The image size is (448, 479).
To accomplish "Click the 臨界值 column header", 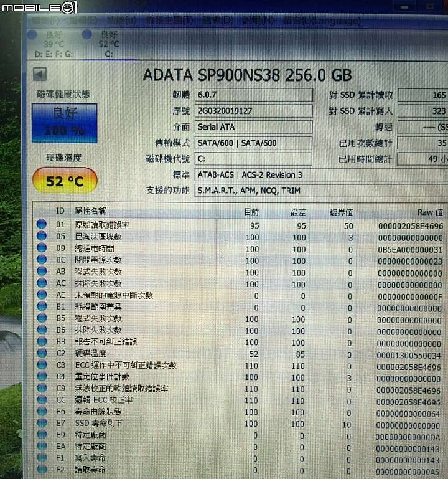I will tap(341, 212).
